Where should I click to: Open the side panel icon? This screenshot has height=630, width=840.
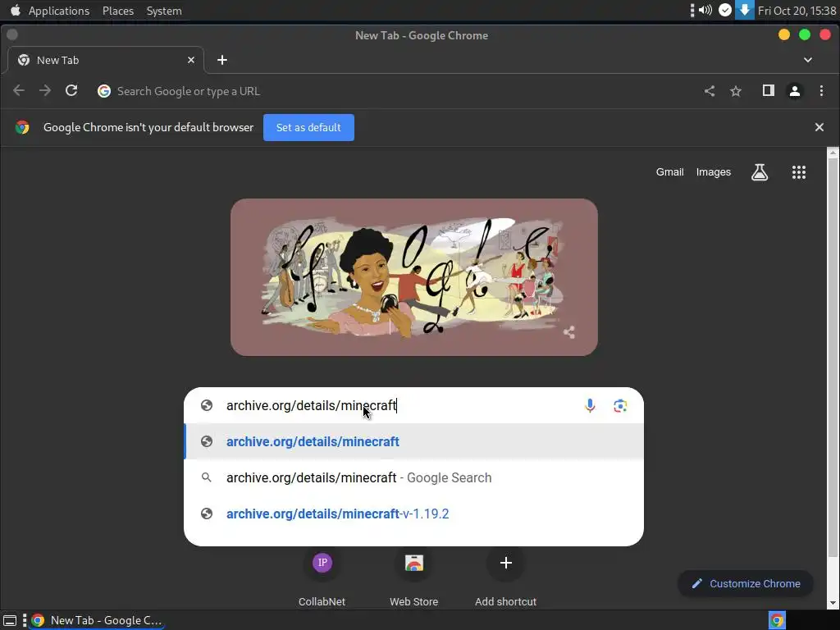pos(768,90)
